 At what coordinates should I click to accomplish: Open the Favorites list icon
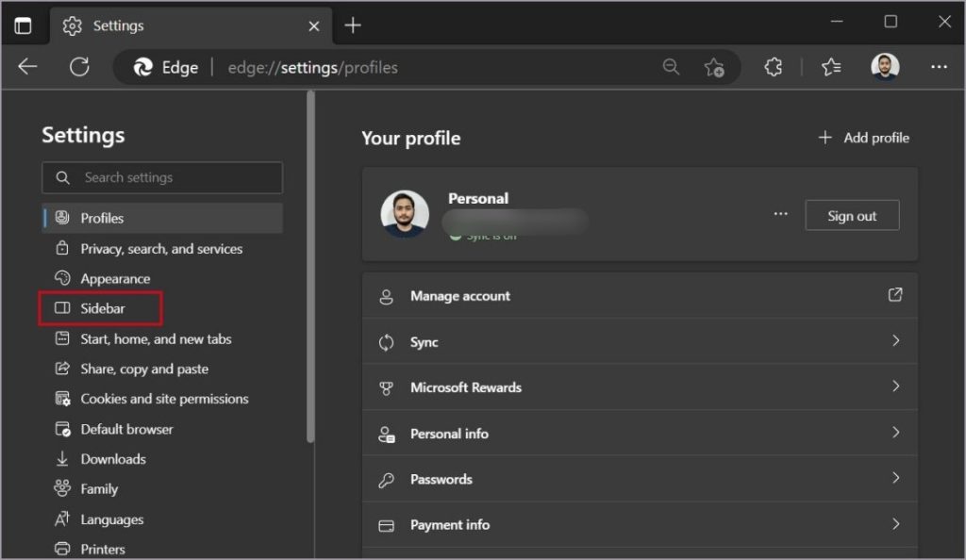830,66
